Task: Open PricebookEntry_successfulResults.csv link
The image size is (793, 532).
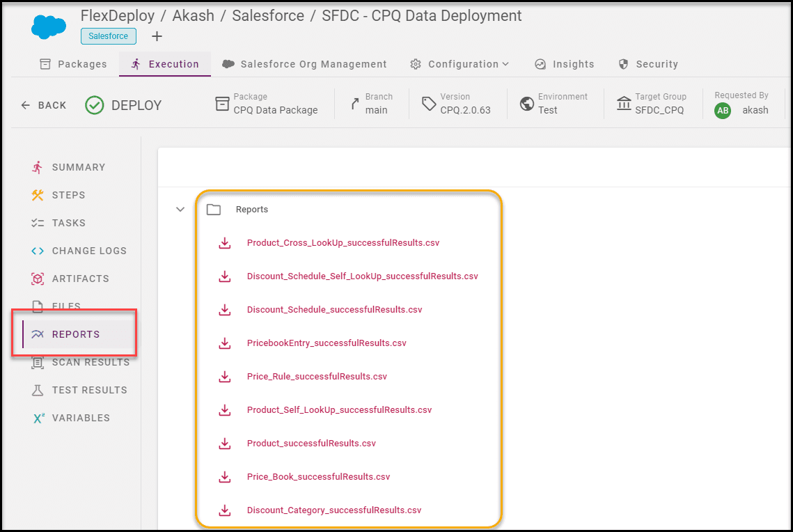Action: coord(327,343)
